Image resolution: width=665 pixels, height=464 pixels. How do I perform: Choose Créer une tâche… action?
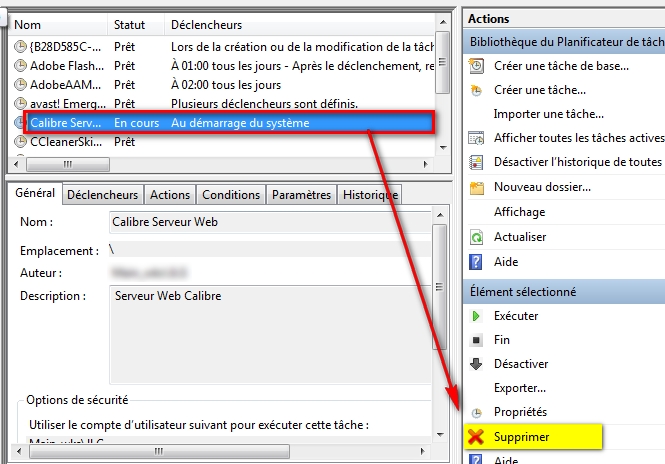pyautogui.click(x=539, y=90)
